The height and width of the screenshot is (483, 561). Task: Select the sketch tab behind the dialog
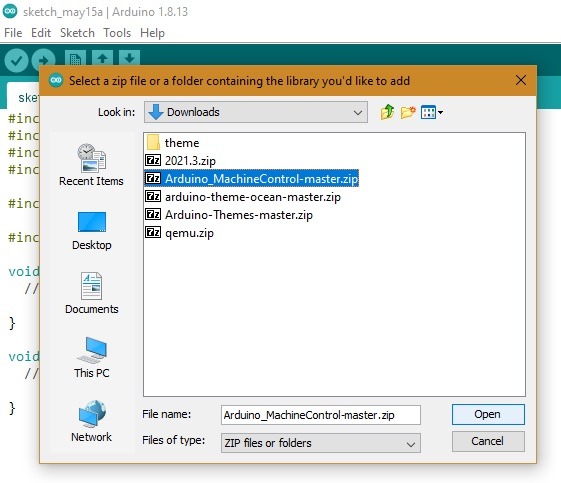pos(23,97)
